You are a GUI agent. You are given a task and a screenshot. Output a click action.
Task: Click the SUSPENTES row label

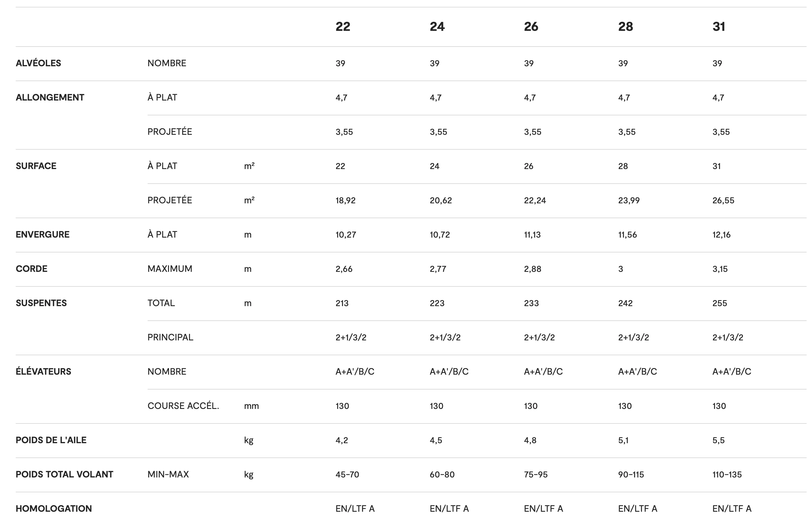[x=41, y=303]
